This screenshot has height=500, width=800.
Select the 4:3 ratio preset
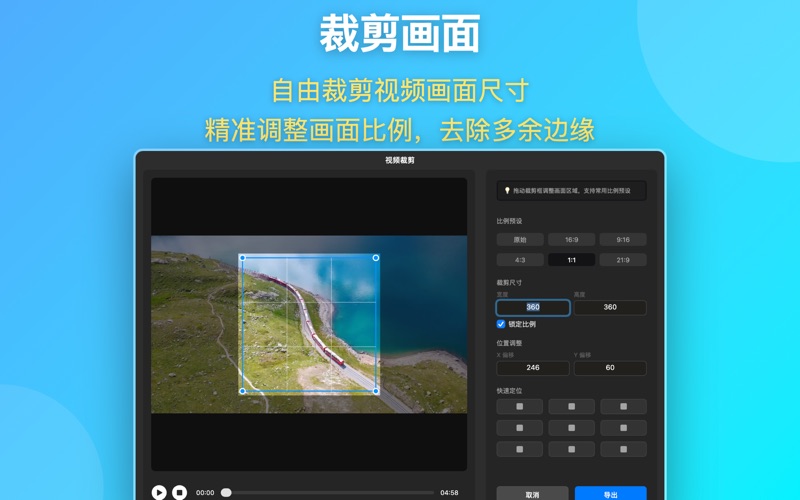pos(520,260)
